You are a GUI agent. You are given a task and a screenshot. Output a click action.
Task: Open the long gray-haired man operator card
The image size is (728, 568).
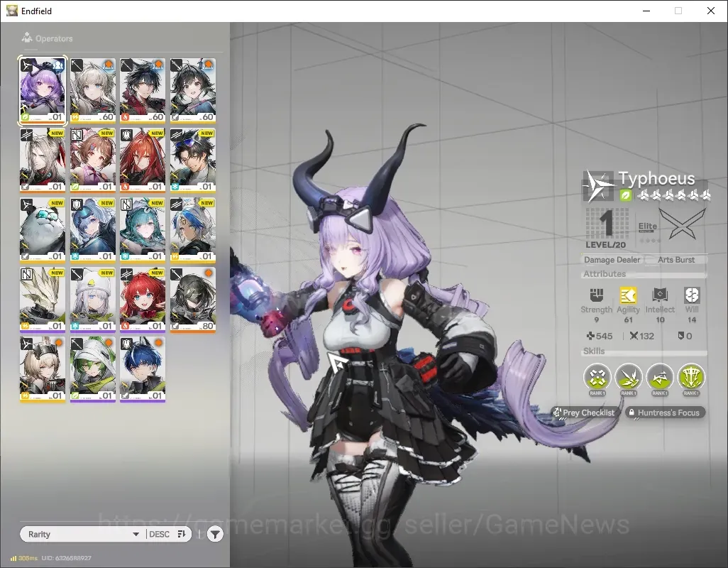(x=43, y=160)
